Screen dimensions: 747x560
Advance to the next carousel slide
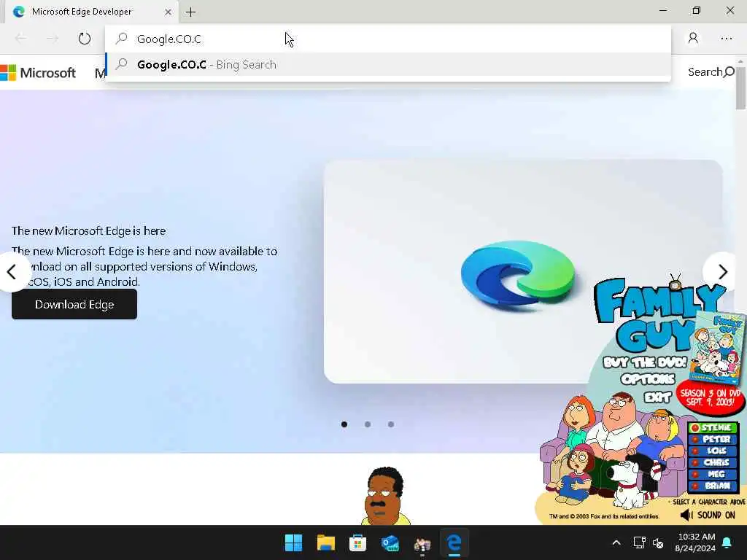(722, 271)
